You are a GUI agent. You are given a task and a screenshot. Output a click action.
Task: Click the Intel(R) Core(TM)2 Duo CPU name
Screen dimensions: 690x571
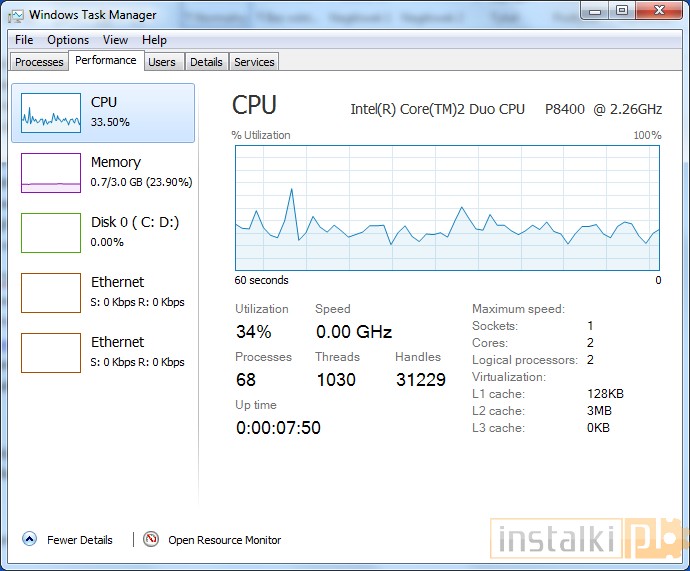pyautogui.click(x=506, y=109)
